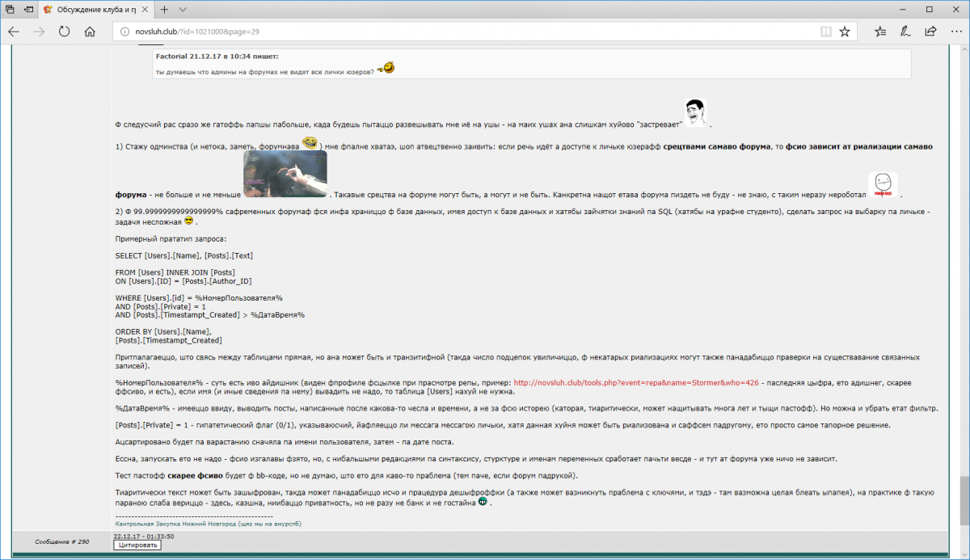
Task: Open a new tab with plus button
Action: [164, 10]
